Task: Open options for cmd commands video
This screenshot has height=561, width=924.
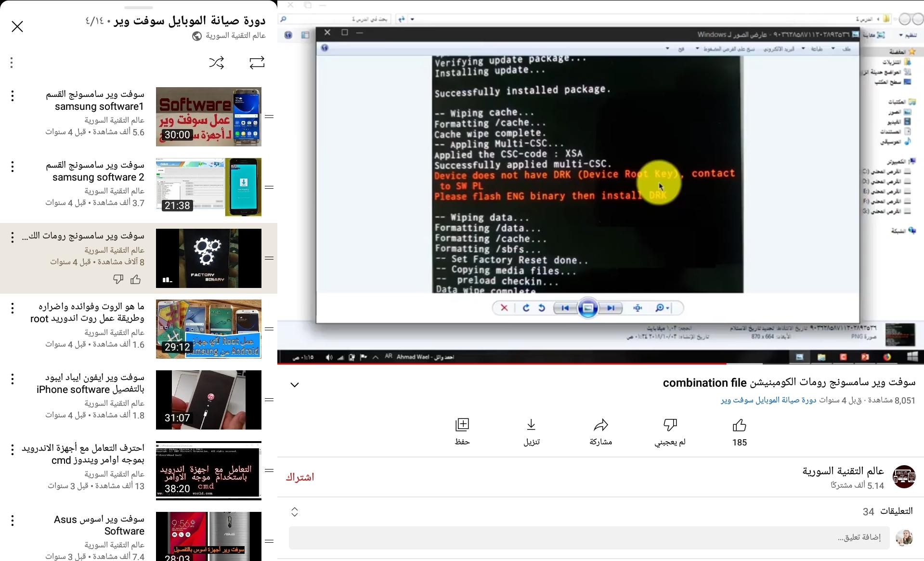Action: 13,450
